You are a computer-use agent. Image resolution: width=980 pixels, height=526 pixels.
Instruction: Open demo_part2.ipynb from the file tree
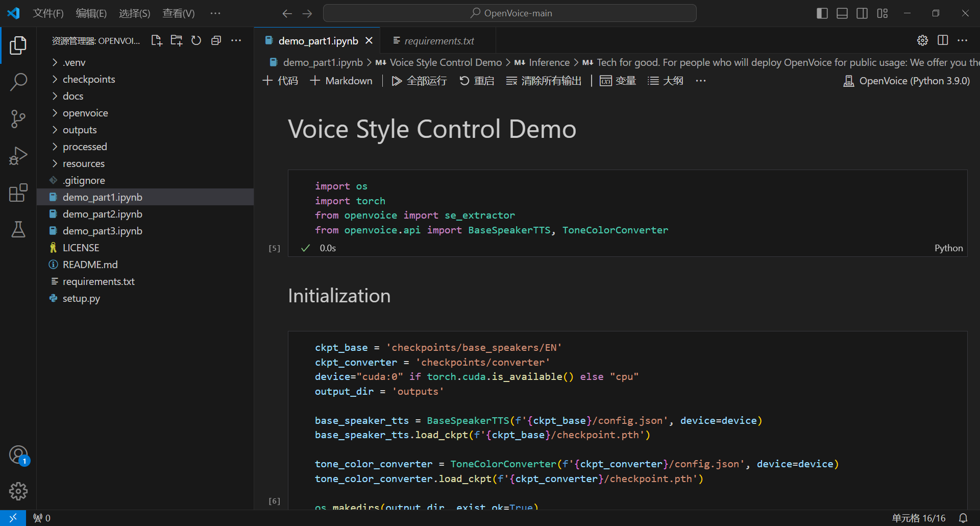tap(145, 214)
